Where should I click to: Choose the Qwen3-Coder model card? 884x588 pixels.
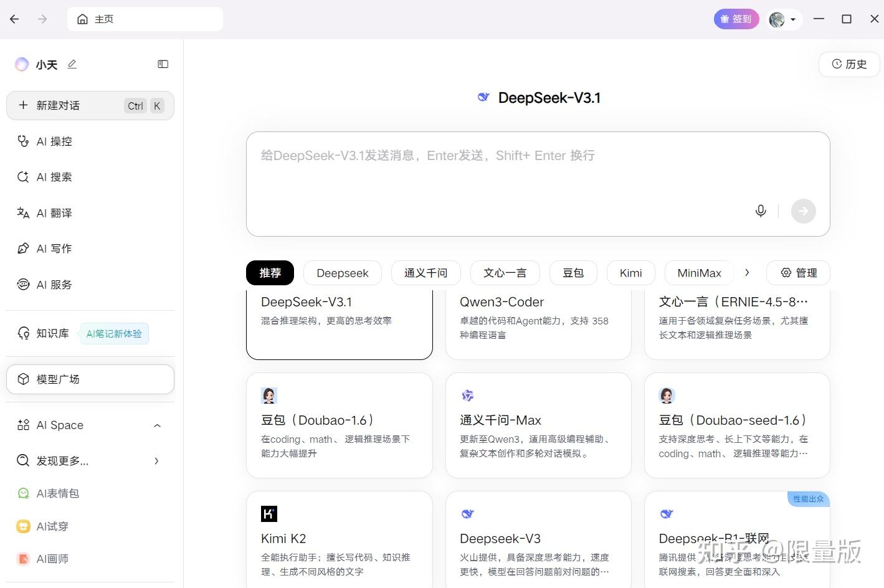[x=538, y=325]
